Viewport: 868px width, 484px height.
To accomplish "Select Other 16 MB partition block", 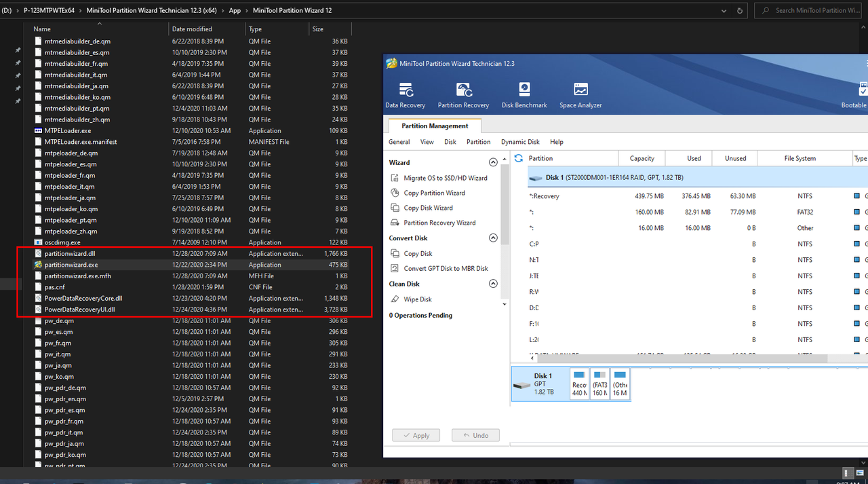I will (x=620, y=384).
